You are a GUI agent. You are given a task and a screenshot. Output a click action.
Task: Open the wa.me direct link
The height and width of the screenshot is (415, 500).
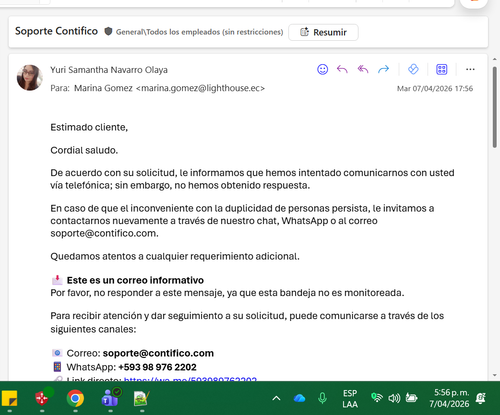(190, 379)
